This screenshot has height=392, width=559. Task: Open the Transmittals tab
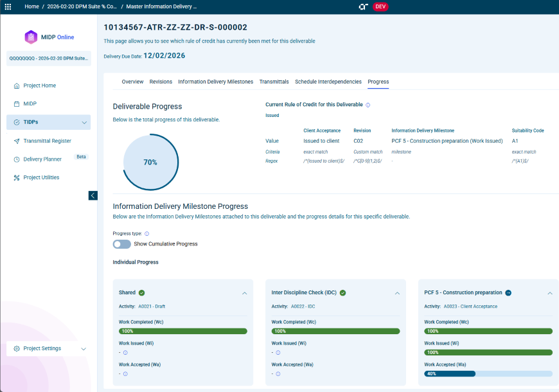point(274,82)
